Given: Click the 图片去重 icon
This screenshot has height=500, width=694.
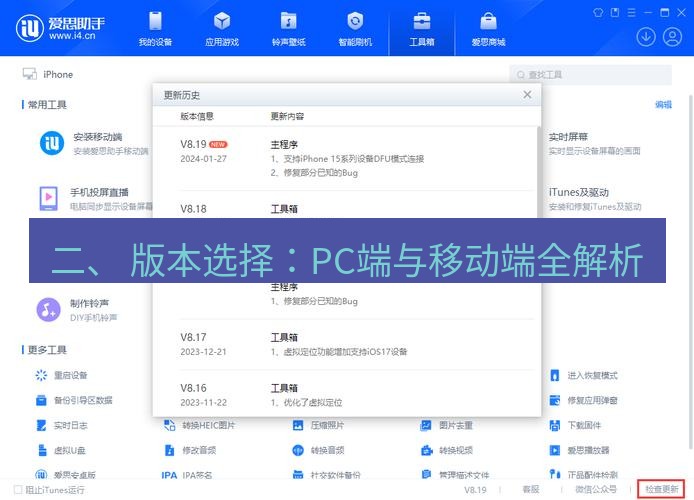Looking at the screenshot, I should pos(426,425).
